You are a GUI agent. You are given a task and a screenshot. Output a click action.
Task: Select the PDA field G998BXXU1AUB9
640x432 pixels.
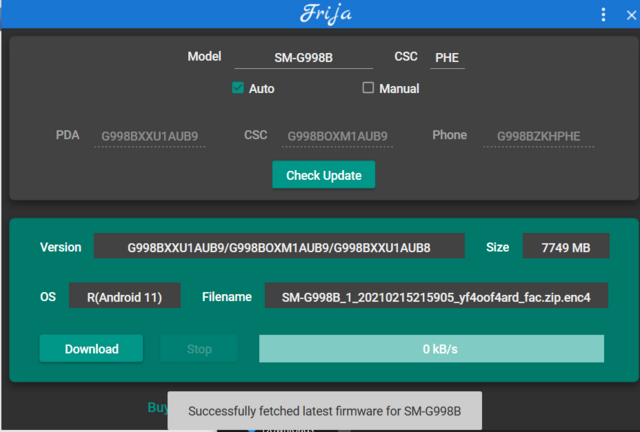149,136
